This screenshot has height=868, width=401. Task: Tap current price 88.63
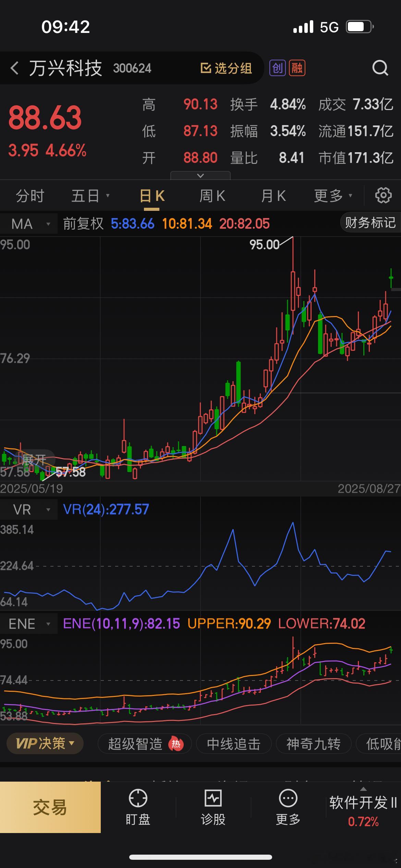point(45,118)
